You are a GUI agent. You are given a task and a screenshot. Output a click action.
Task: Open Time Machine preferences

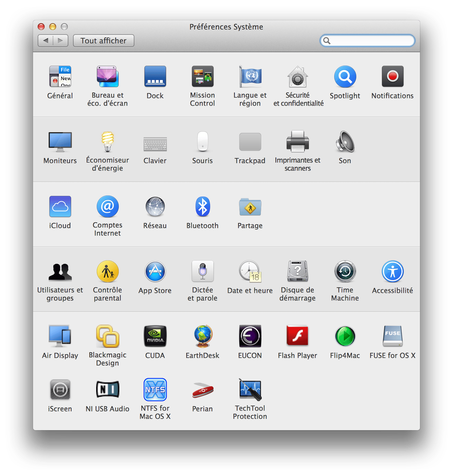click(x=345, y=271)
